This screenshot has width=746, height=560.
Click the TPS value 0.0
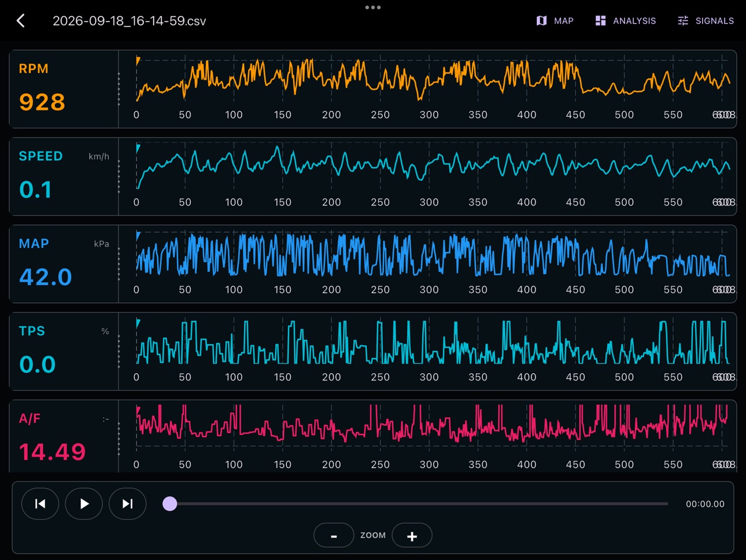point(38,364)
